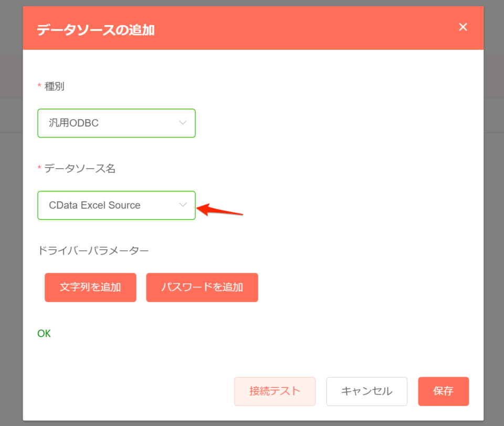This screenshot has height=426, width=504.
Task: Click the green OK status text
Action: [44, 333]
